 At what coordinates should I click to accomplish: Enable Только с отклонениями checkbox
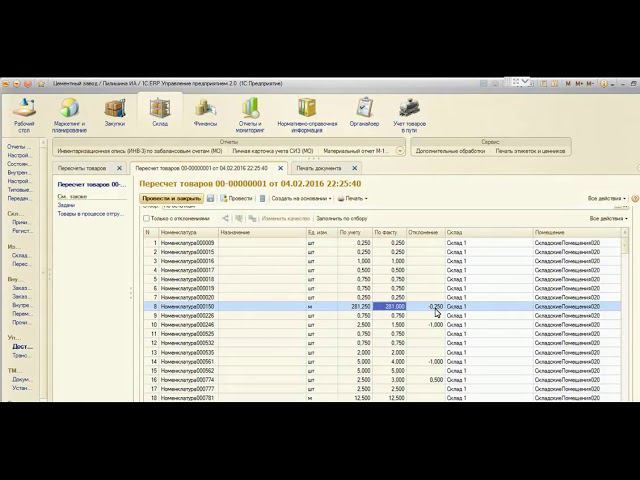(146, 219)
